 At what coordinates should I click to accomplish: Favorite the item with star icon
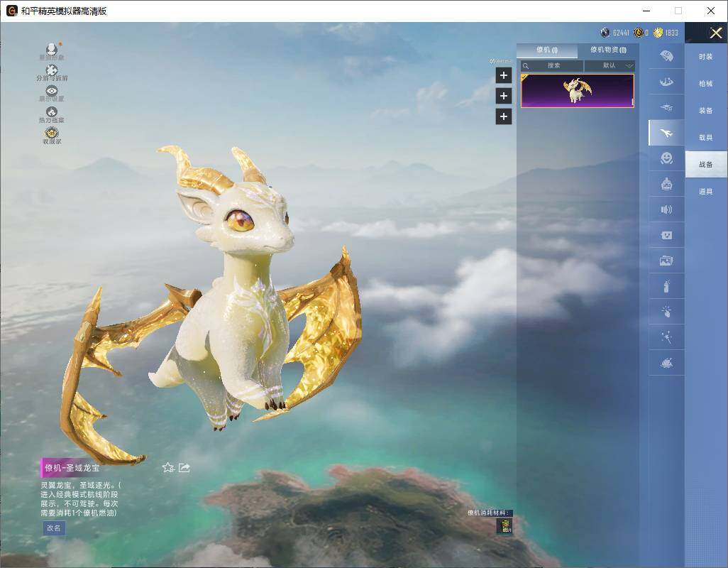point(168,467)
